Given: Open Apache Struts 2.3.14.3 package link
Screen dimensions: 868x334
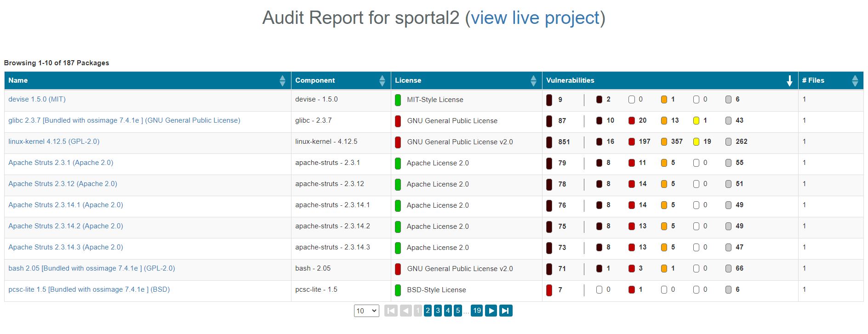Looking at the screenshot, I should click(66, 247).
